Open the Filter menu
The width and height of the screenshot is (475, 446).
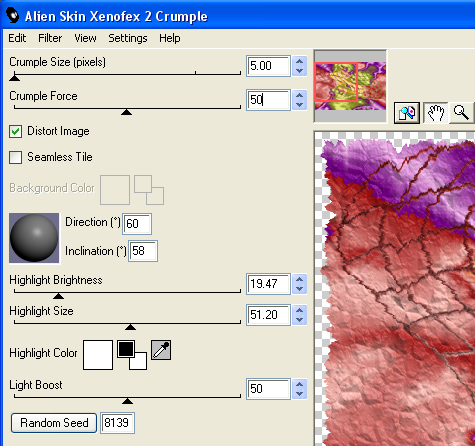pyautogui.click(x=50, y=38)
